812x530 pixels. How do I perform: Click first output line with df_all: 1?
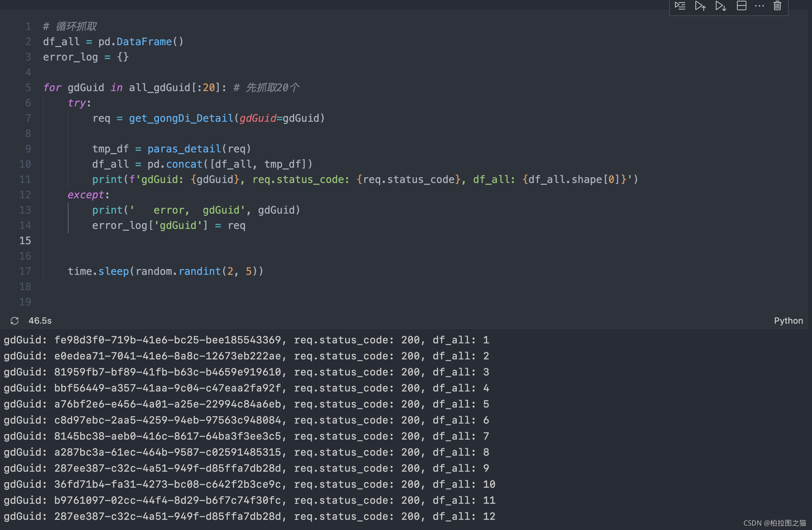(x=246, y=340)
